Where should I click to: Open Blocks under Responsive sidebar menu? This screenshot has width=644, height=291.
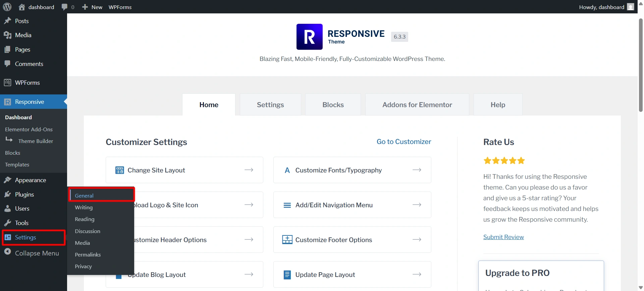tap(13, 153)
